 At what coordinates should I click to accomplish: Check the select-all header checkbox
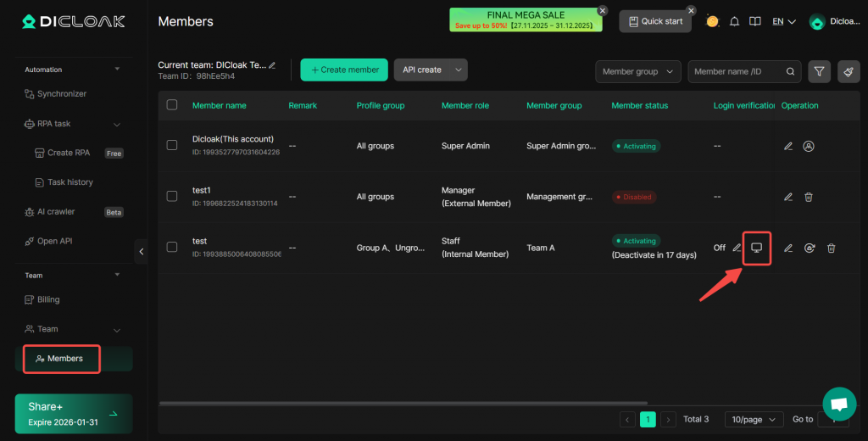point(172,105)
